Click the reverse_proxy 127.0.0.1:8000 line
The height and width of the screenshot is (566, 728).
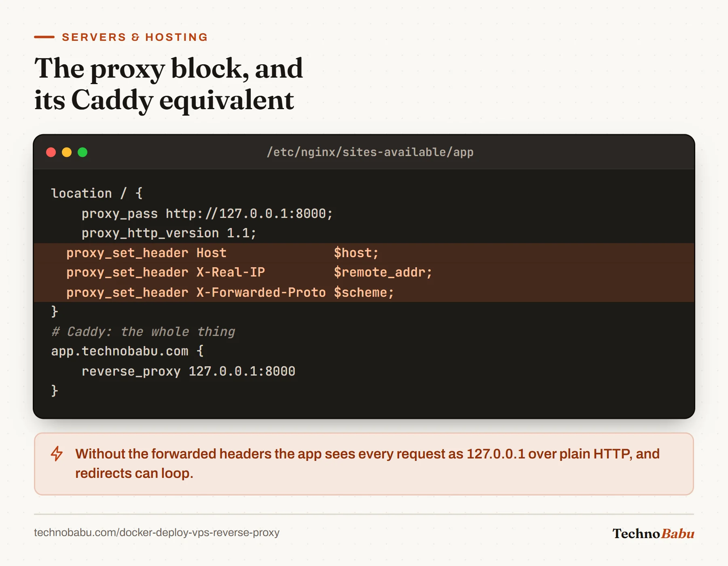188,371
